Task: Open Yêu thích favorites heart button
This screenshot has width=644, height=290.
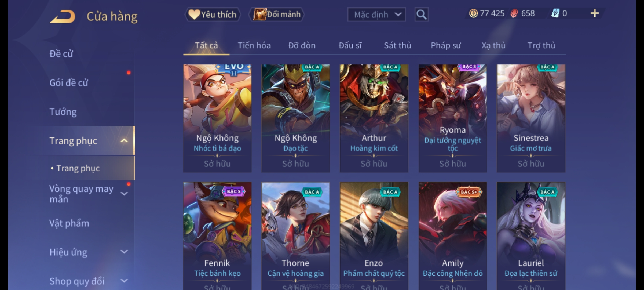Action: point(213,15)
